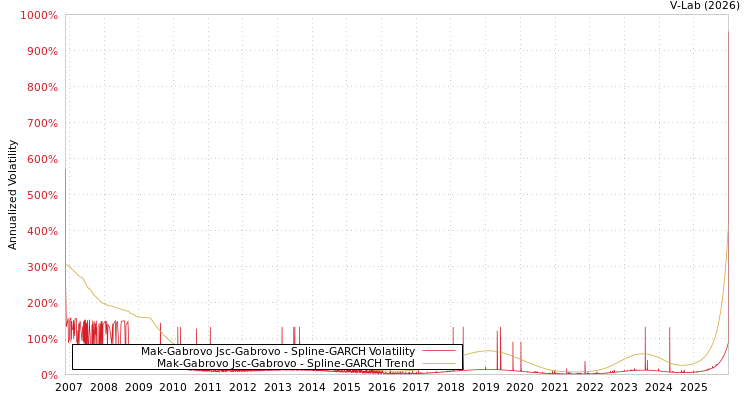This screenshot has height=400, width=750.
Task: Click the 2008 x-axis label
Action: [104, 387]
